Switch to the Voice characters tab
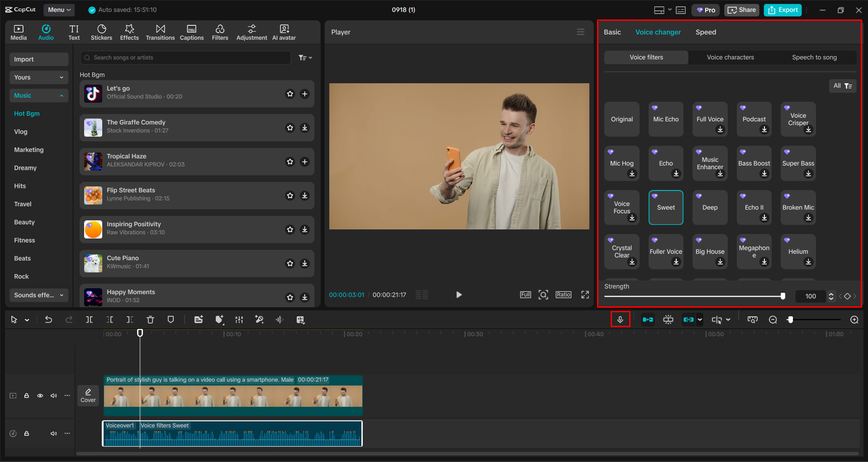The image size is (868, 462). click(730, 57)
